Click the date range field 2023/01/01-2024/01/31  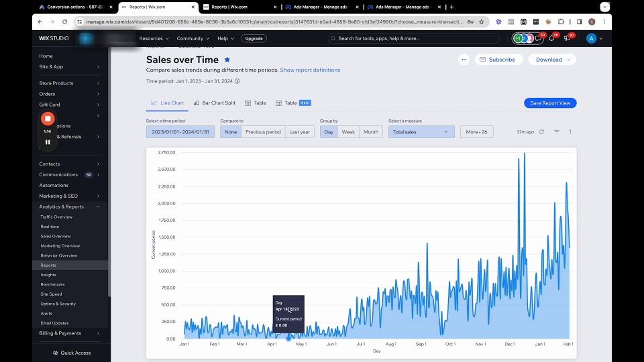180,132
